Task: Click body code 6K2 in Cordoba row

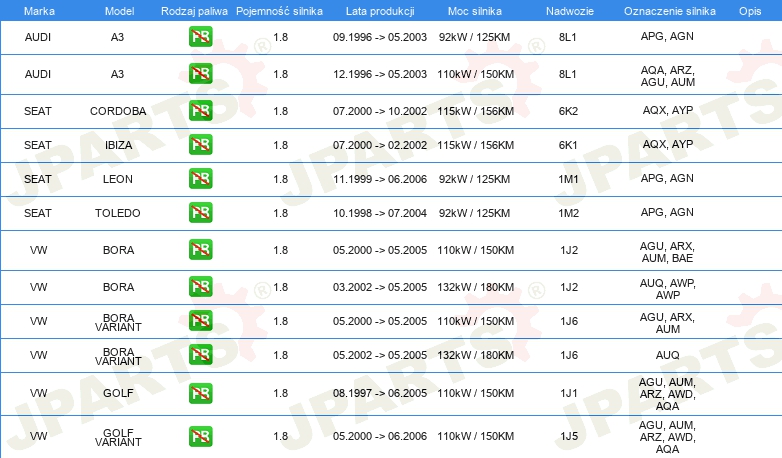Action: click(568, 111)
